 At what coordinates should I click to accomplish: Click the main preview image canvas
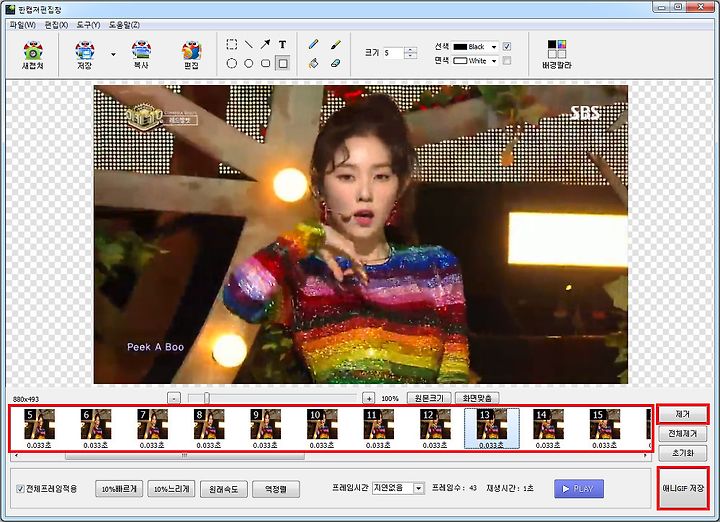point(360,234)
